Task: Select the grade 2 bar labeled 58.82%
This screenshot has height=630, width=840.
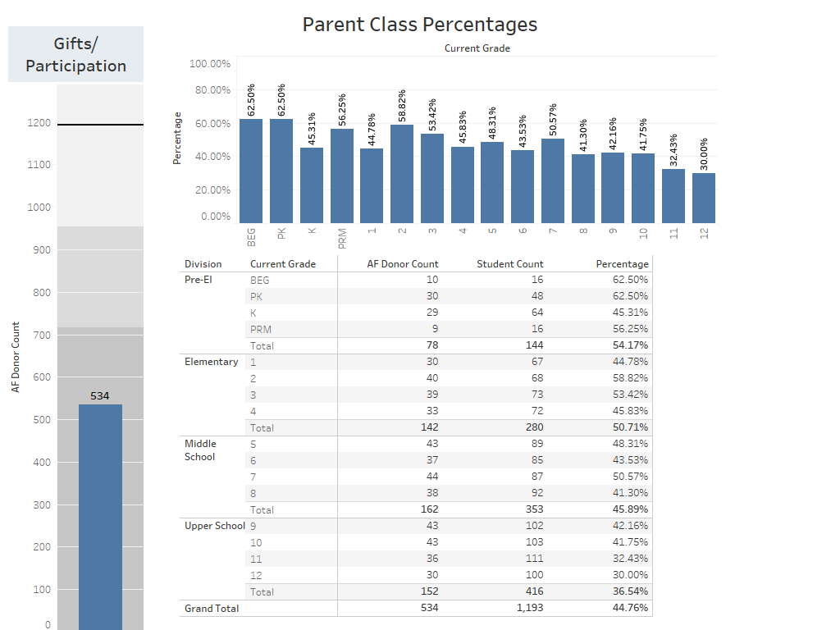Action: coord(402,173)
